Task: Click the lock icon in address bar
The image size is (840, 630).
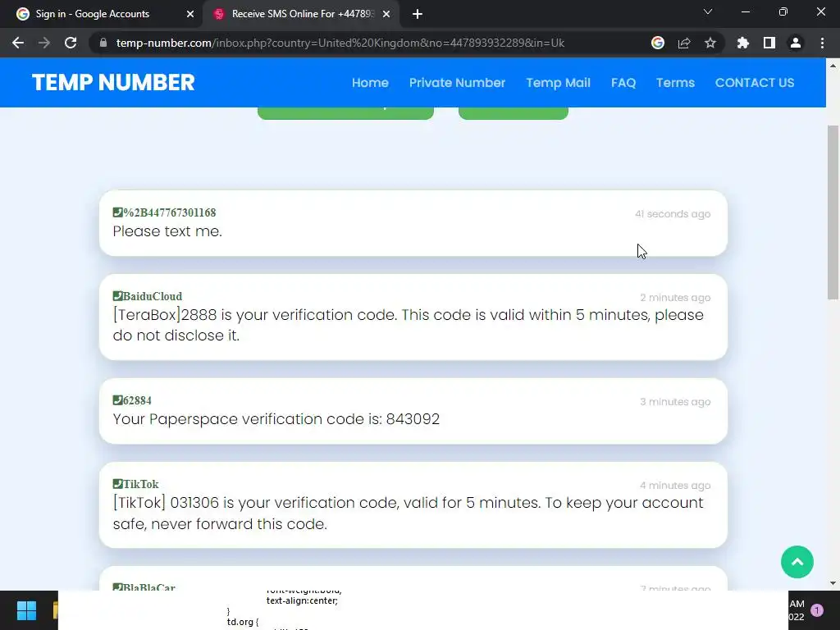Action: pyautogui.click(x=103, y=43)
